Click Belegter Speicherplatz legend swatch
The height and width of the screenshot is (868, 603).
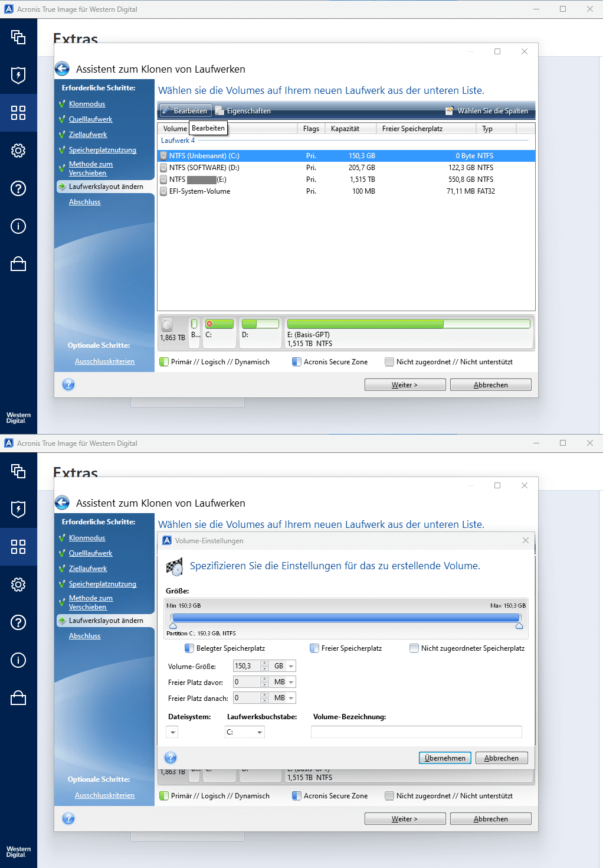(189, 648)
